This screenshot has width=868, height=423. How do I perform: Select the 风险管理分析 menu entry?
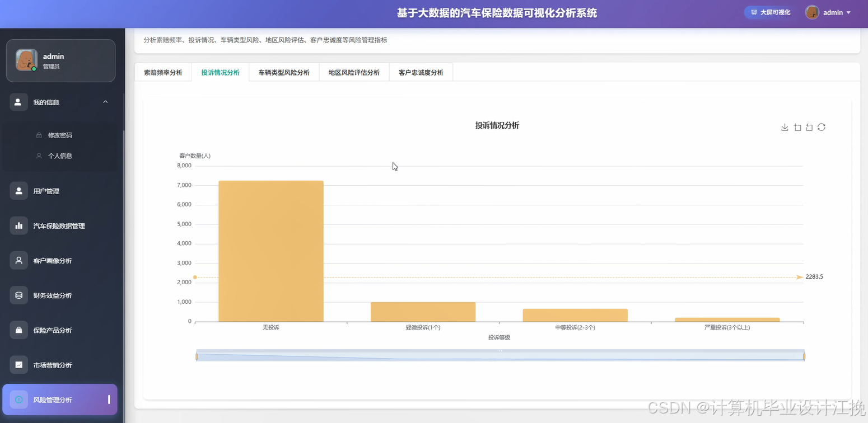tap(60, 399)
